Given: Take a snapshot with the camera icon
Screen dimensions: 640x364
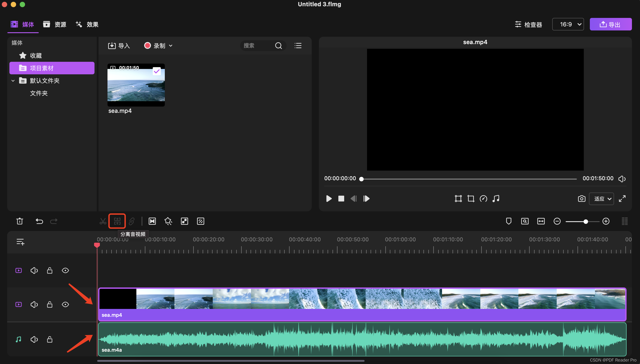Looking at the screenshot, I should coord(582,199).
